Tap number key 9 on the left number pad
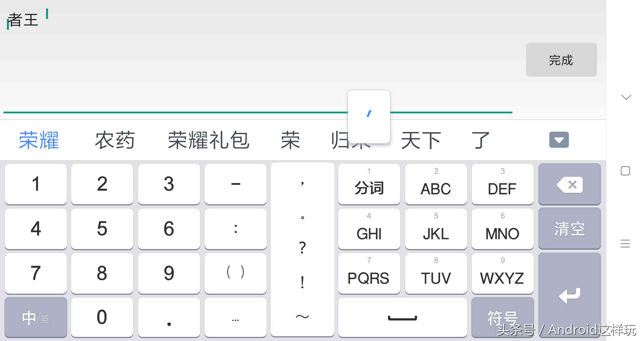 (x=169, y=273)
